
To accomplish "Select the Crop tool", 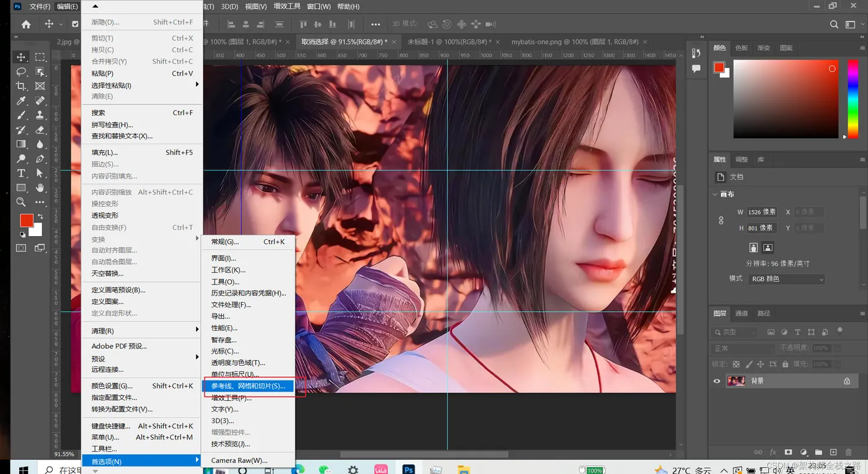I will (x=21, y=86).
